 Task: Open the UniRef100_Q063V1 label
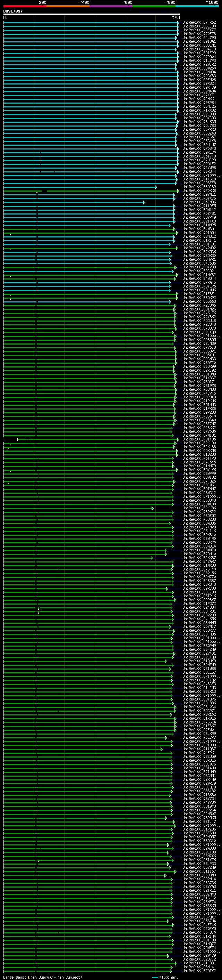click(199, 351)
